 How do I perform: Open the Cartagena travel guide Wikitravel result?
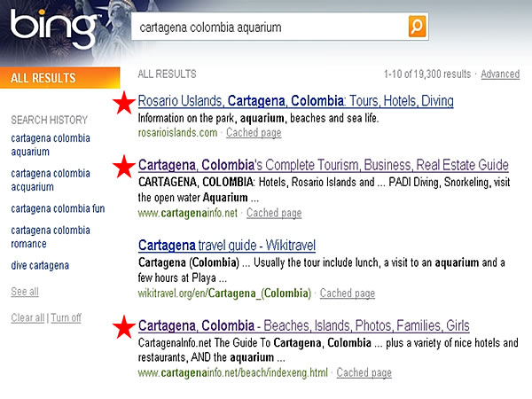[227, 246]
